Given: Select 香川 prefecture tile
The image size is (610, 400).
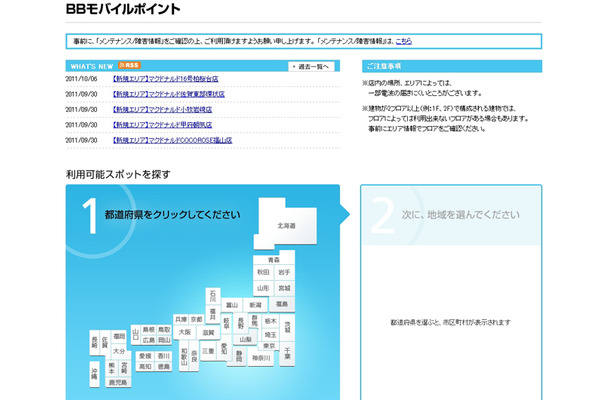Looking at the screenshot, I should coord(164,356).
